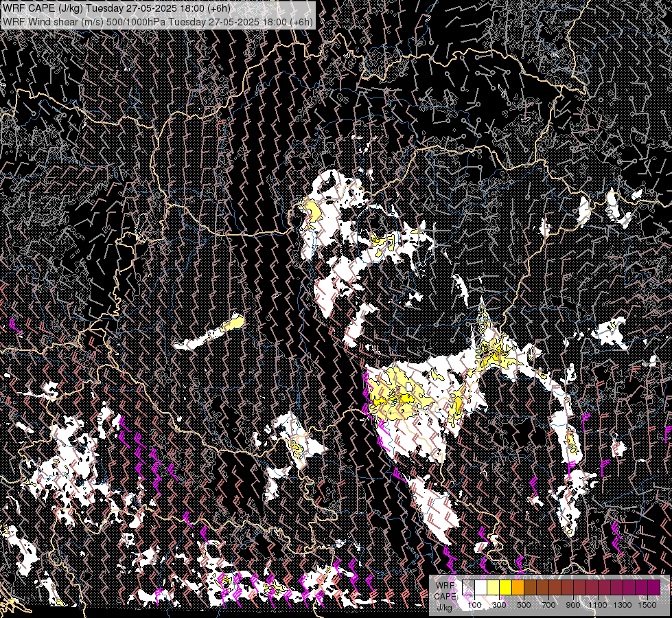
Task: Select the orange legend swatch
Action: coord(518,587)
